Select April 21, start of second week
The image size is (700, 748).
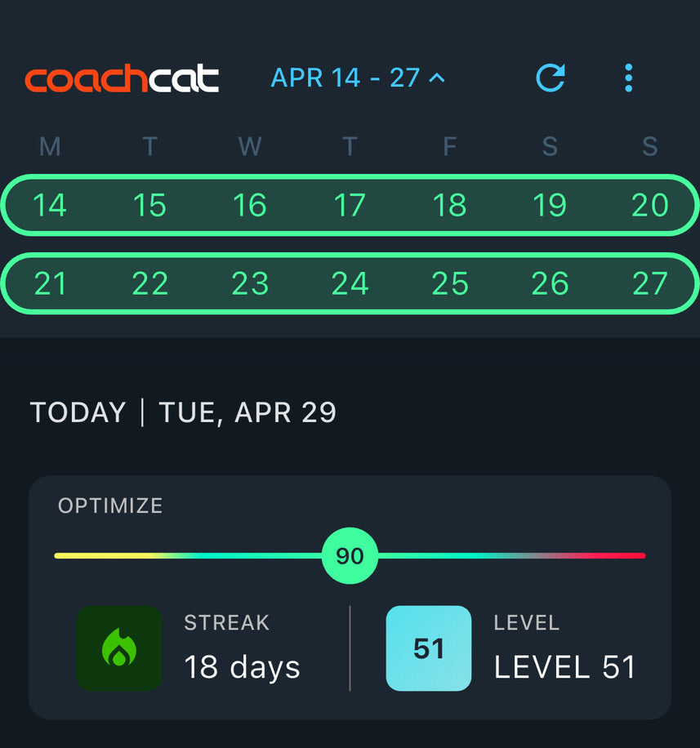[50, 284]
